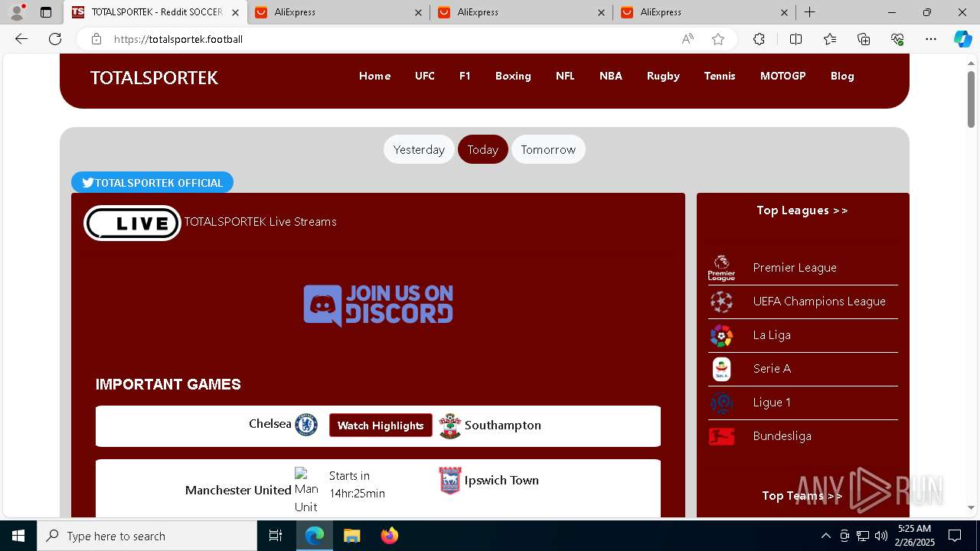Open Bundesliga link
Viewport: 980px width, 551px height.
[x=782, y=436]
